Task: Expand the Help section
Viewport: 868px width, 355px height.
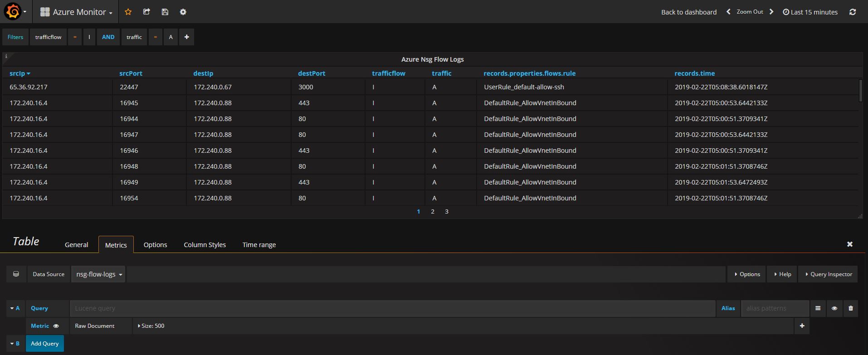Action: 782,274
